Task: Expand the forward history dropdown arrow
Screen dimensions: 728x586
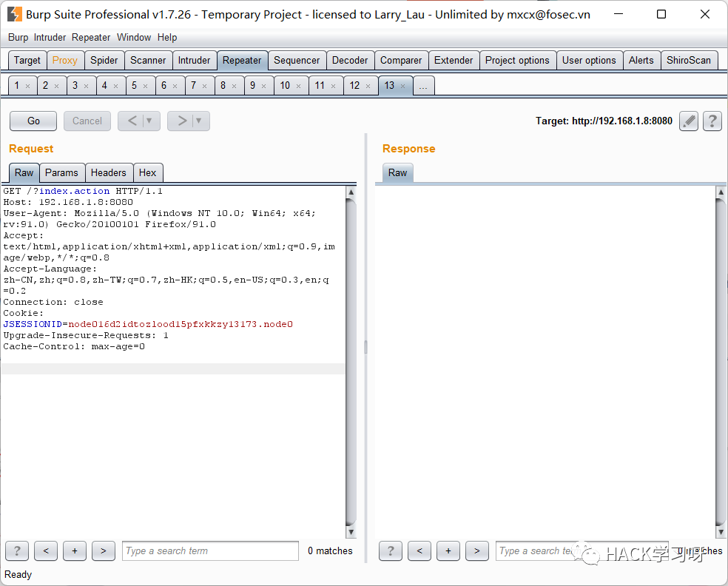Action: click(199, 121)
